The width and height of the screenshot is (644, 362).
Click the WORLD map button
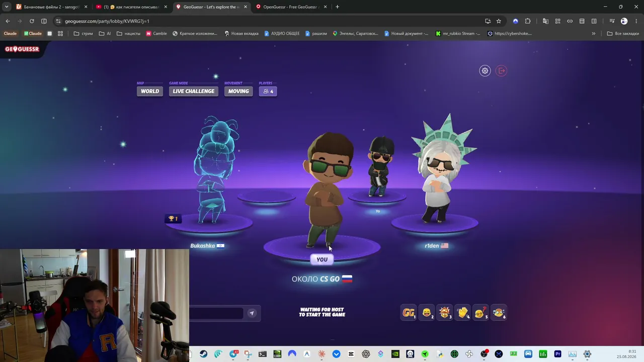(150, 91)
